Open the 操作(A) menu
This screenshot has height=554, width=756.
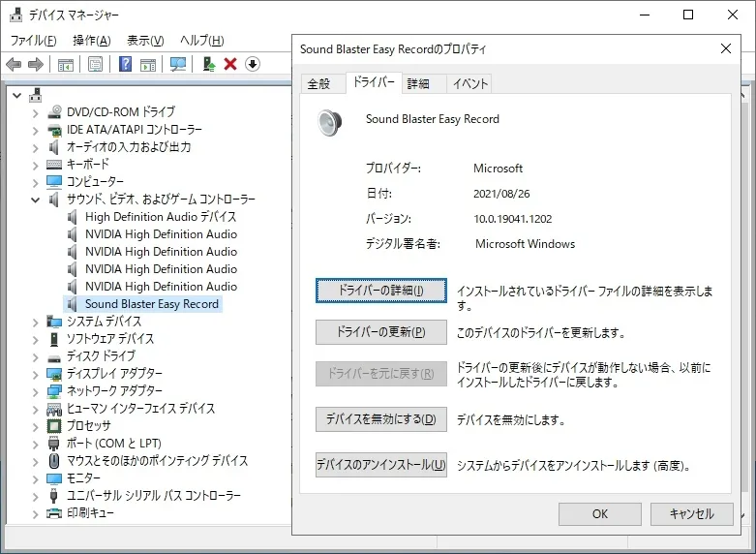click(x=92, y=41)
